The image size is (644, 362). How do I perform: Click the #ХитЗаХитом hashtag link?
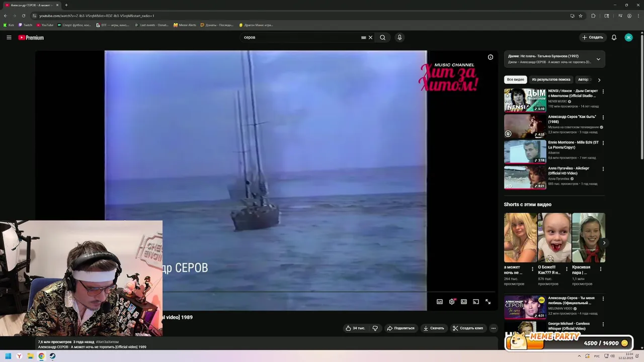pyautogui.click(x=107, y=342)
